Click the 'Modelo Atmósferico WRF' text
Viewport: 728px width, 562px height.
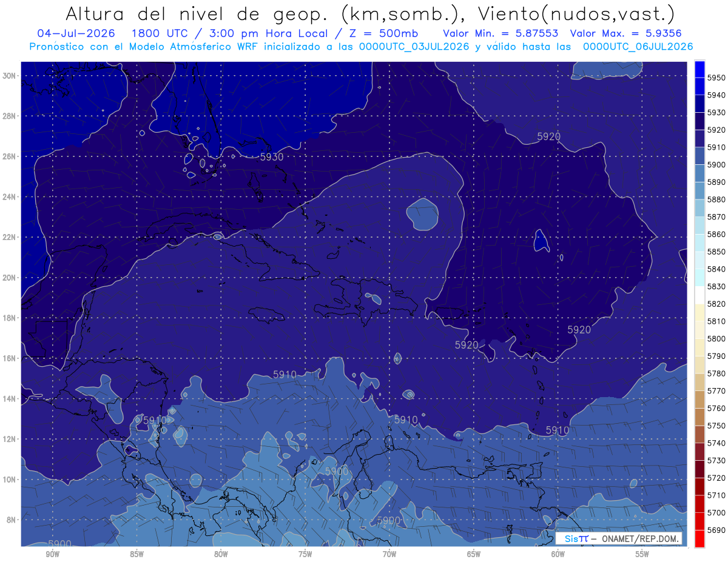(193, 46)
